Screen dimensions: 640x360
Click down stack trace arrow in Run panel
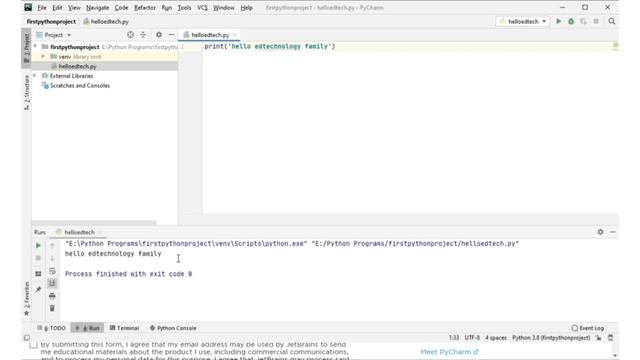[x=52, y=258]
